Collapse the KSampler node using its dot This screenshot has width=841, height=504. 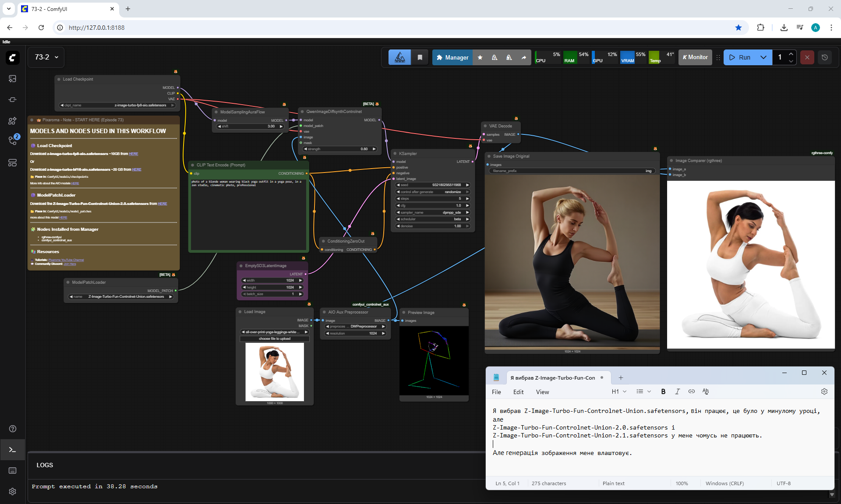[x=395, y=154]
